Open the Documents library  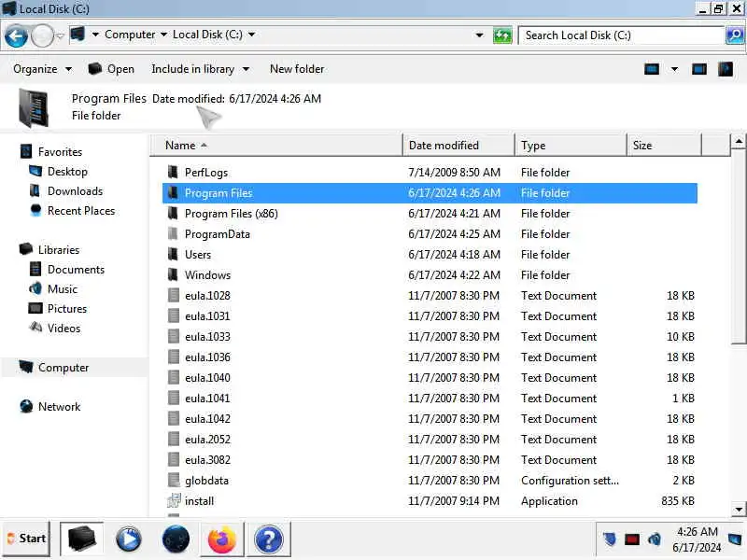point(76,270)
